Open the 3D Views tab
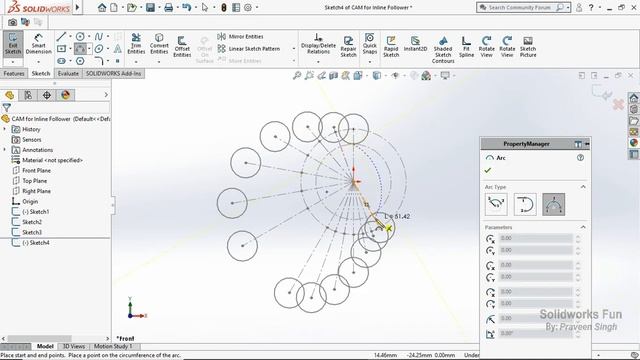Viewport: 640px width, 360px height. click(73, 346)
